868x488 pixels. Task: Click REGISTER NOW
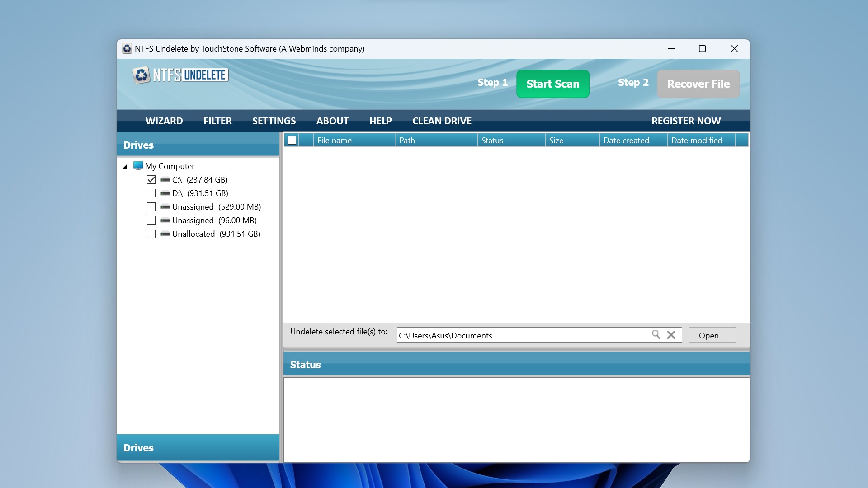686,121
